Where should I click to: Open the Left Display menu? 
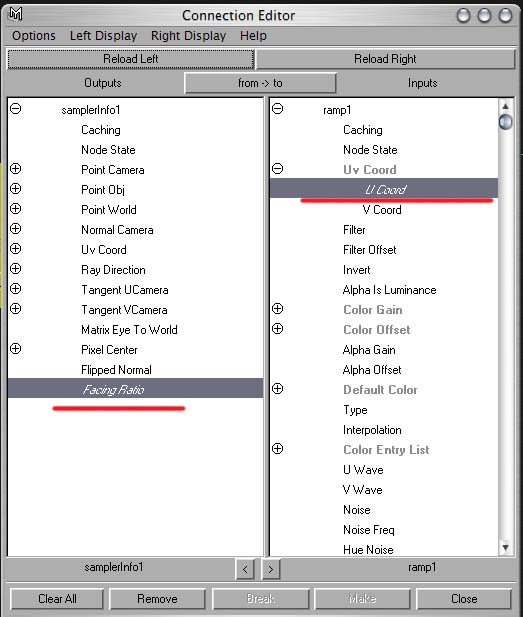coord(103,36)
